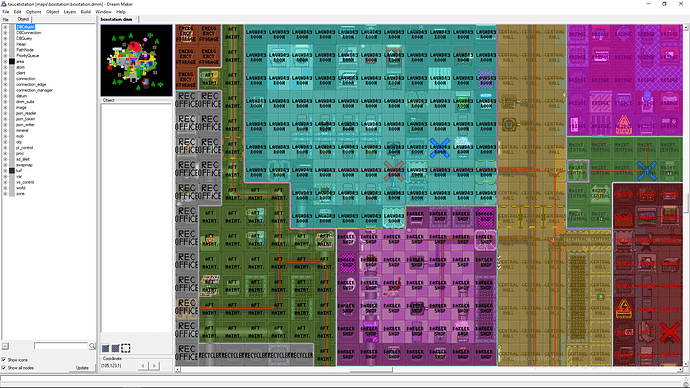Expand the atom node in the tree
Screen dimensions: 690x388
[5, 67]
